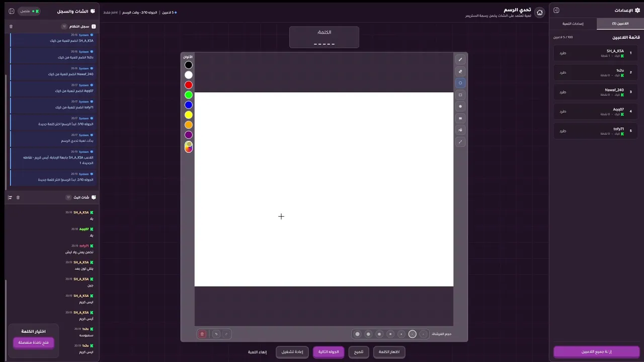Select the outlined circle shape tool
This screenshot has width=644, height=362.
[460, 83]
